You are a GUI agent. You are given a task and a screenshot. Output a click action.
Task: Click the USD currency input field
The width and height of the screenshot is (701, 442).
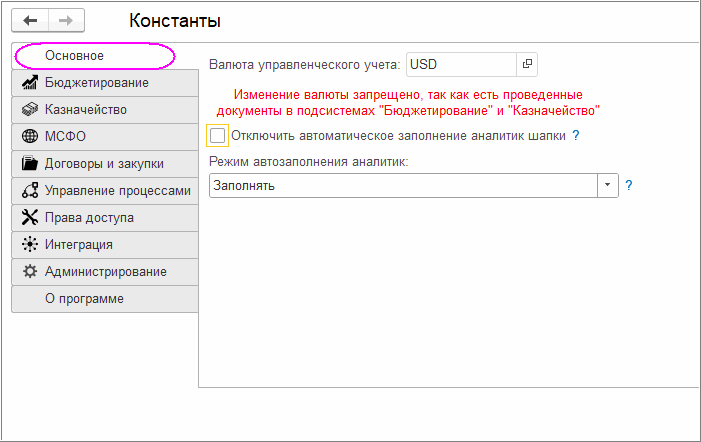coord(460,65)
